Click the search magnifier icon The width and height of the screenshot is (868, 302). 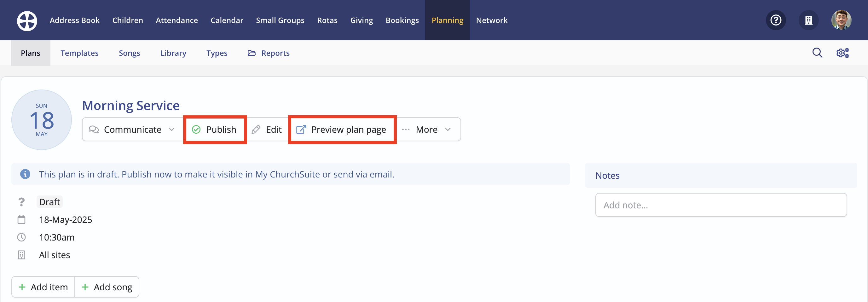pyautogui.click(x=817, y=53)
